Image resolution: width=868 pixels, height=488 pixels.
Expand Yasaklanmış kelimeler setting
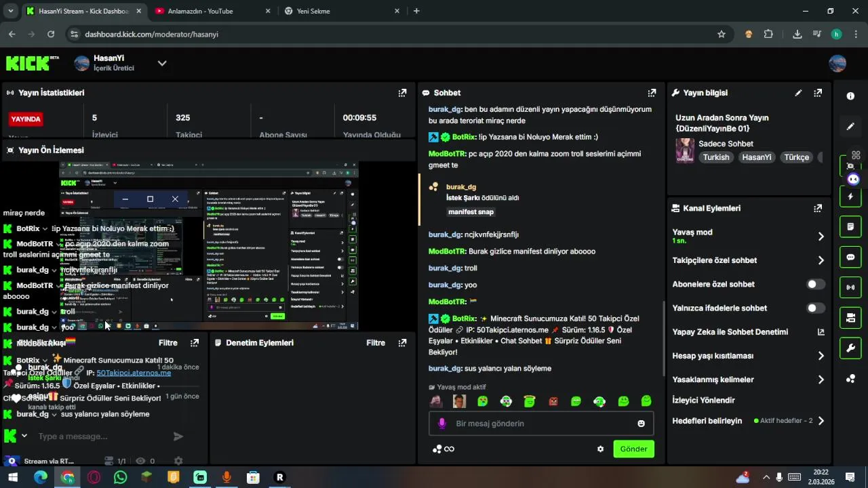pos(821,380)
